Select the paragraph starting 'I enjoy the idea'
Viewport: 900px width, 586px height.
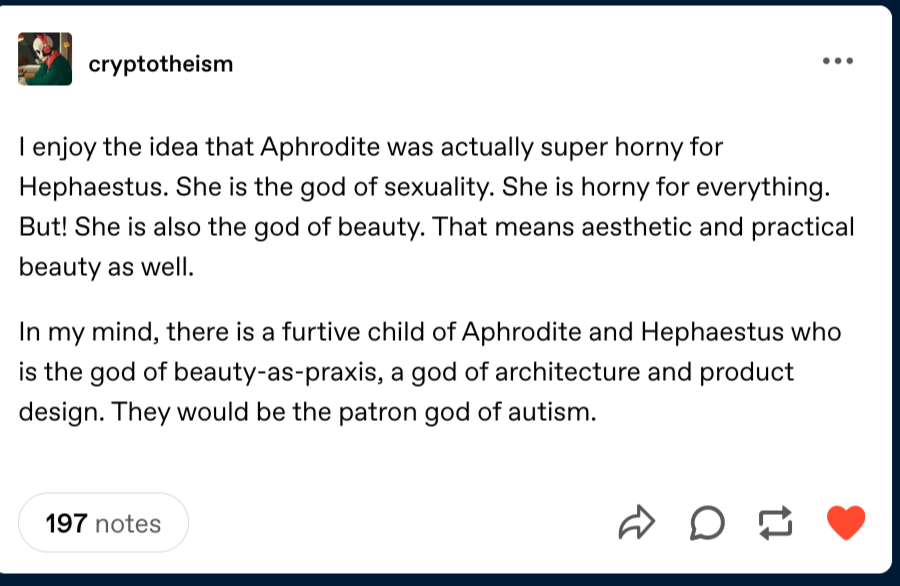437,207
